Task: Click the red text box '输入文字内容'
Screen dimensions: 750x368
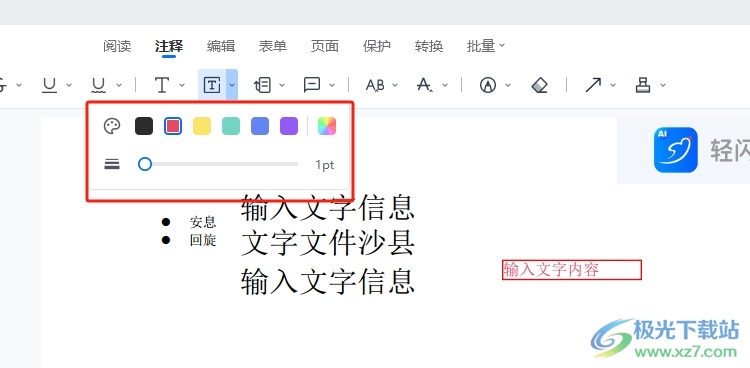Action: (x=572, y=270)
